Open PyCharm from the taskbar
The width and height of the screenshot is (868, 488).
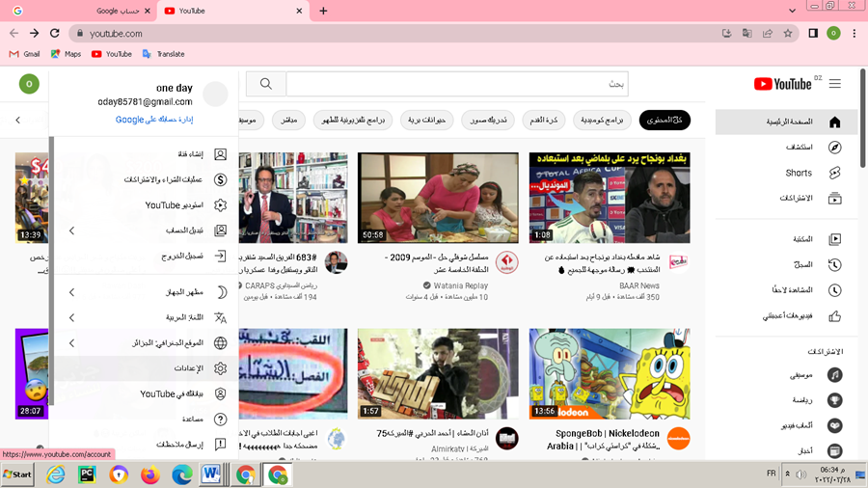tap(87, 474)
